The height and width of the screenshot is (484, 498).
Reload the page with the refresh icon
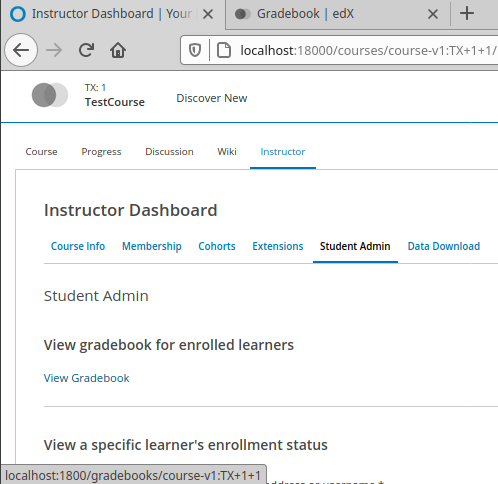86,50
